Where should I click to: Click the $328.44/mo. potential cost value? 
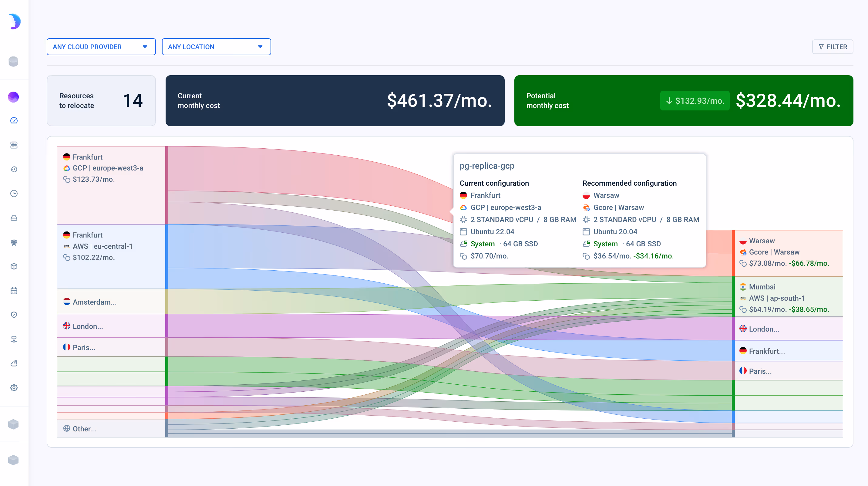tap(788, 100)
